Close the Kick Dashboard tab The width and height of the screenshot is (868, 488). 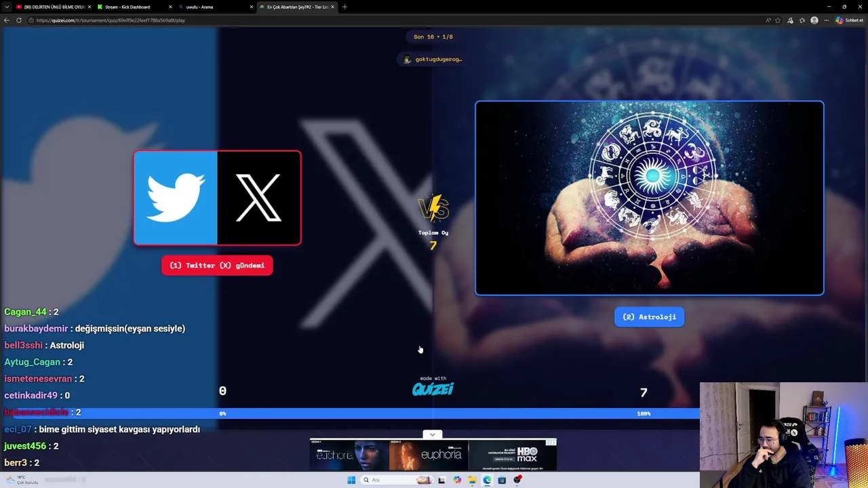click(x=170, y=7)
